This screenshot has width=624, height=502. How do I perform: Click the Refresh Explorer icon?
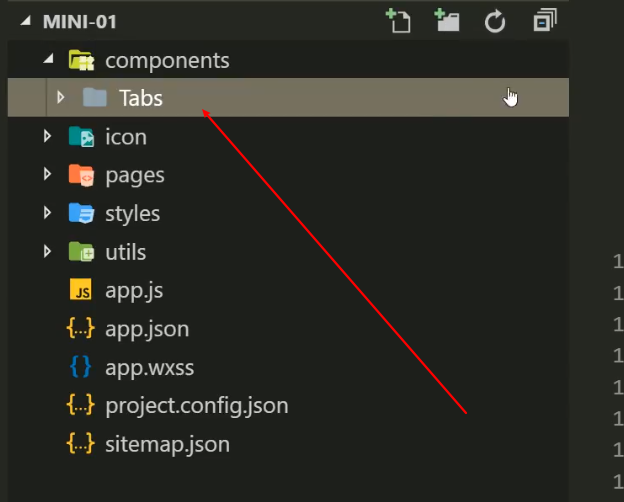(496, 20)
